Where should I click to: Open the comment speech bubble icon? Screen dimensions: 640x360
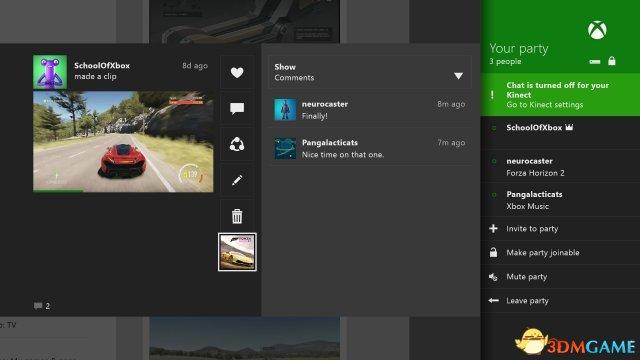pyautogui.click(x=237, y=108)
